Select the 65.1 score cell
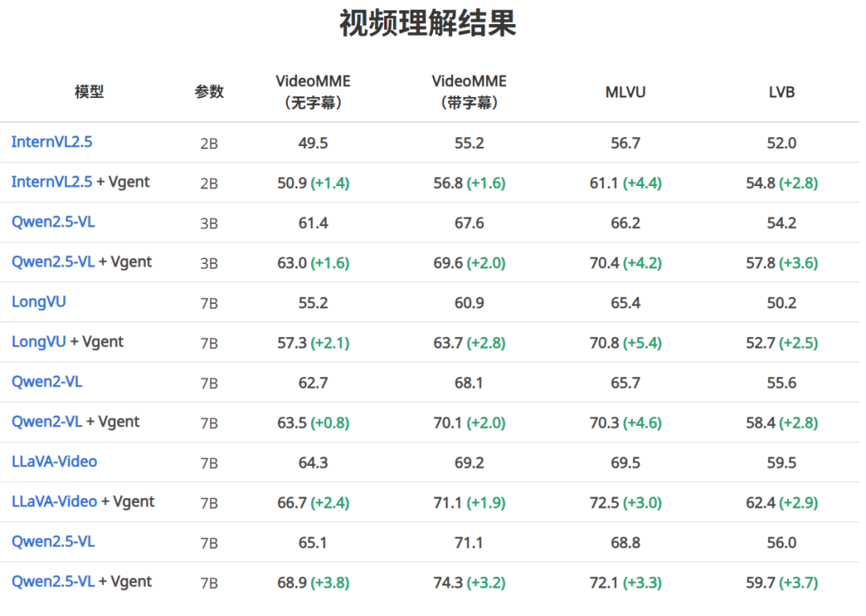866x616 pixels. point(313,542)
